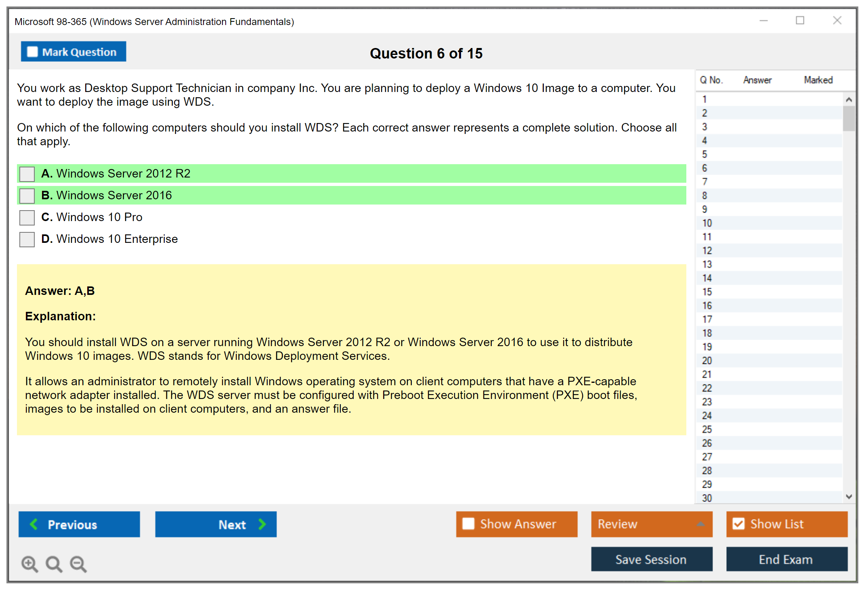Click the Marked column header
The width and height of the screenshot is (868, 593).
click(818, 80)
